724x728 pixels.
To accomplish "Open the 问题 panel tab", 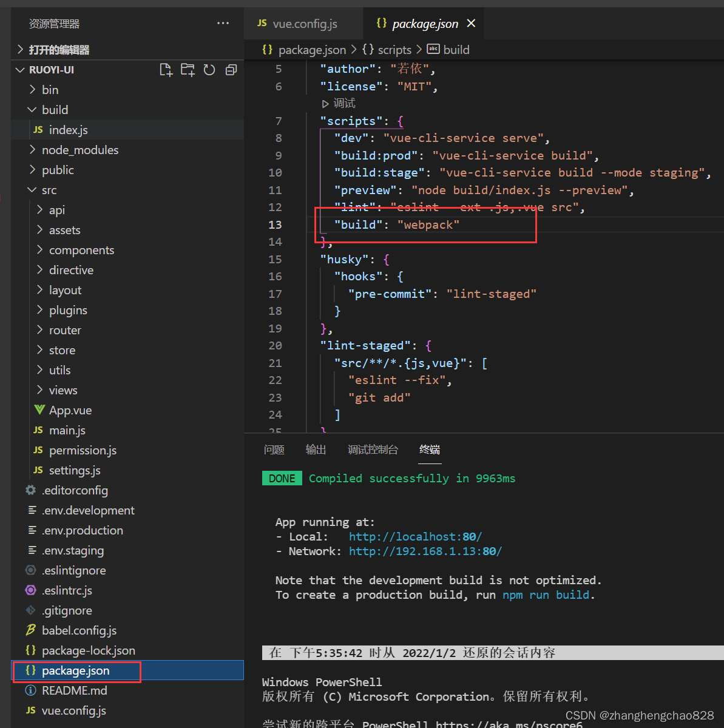I will 274,450.
